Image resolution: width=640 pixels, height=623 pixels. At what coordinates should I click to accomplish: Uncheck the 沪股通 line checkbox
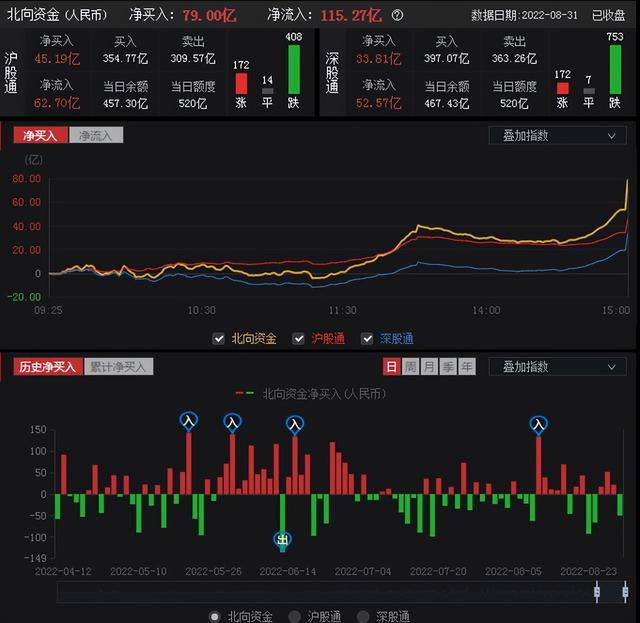[x=298, y=338]
